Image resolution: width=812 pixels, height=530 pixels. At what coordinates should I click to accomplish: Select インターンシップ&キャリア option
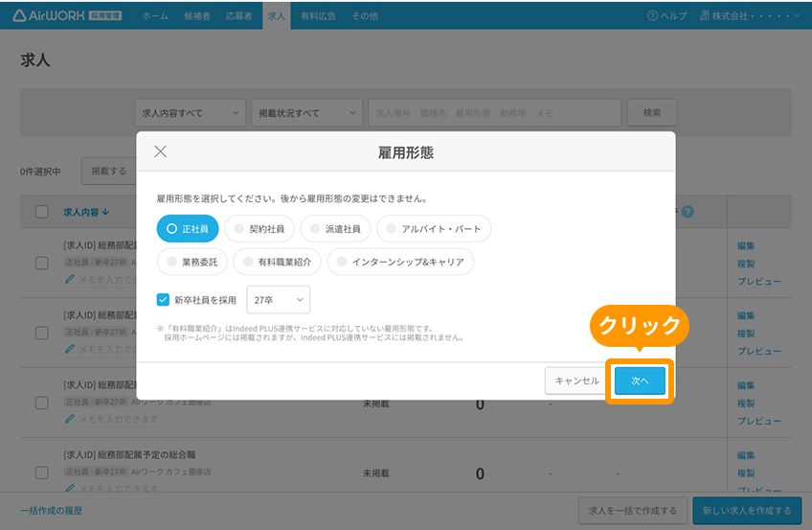point(400,262)
